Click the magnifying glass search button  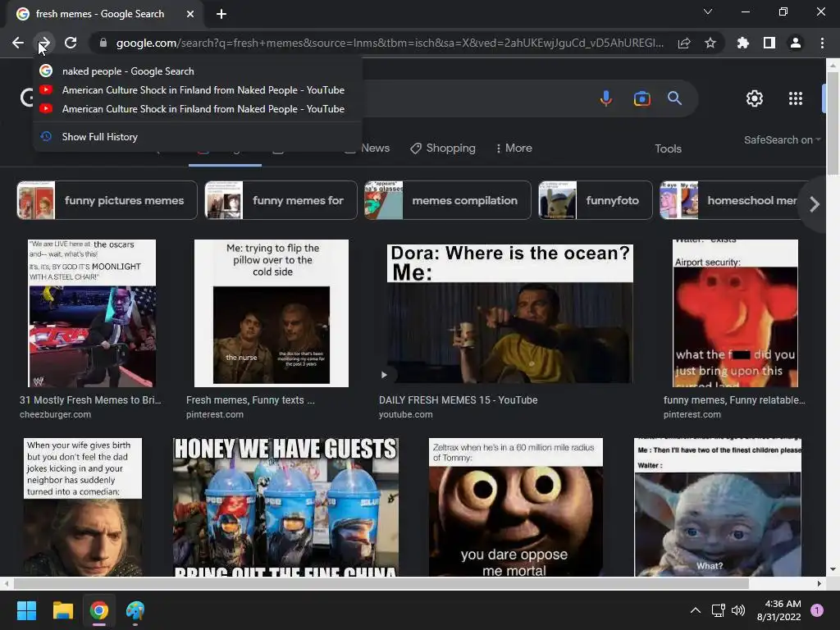point(674,98)
